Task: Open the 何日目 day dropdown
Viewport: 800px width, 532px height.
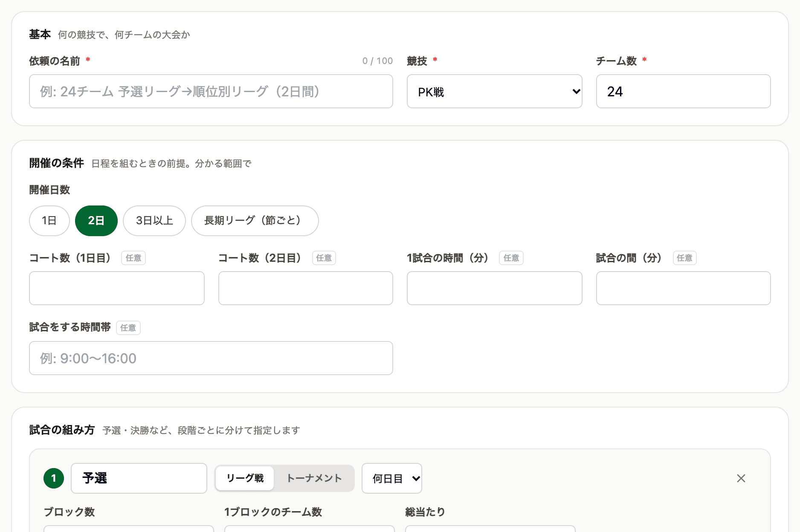Action: [392, 478]
